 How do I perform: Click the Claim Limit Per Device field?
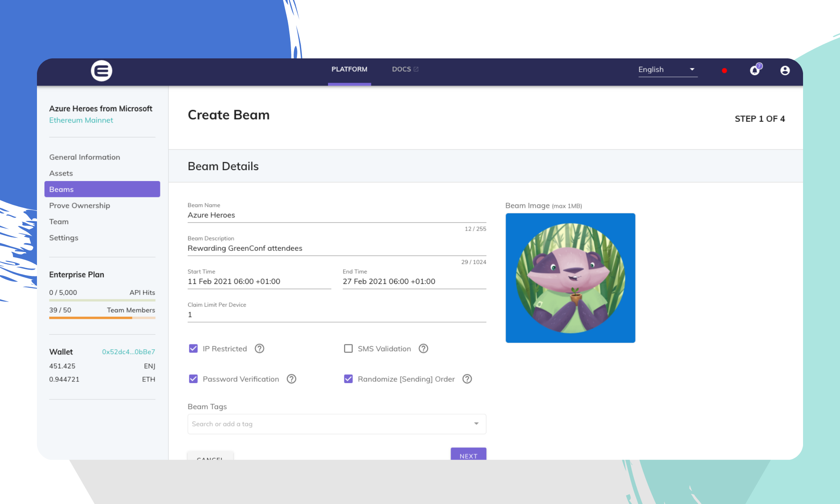point(337,315)
